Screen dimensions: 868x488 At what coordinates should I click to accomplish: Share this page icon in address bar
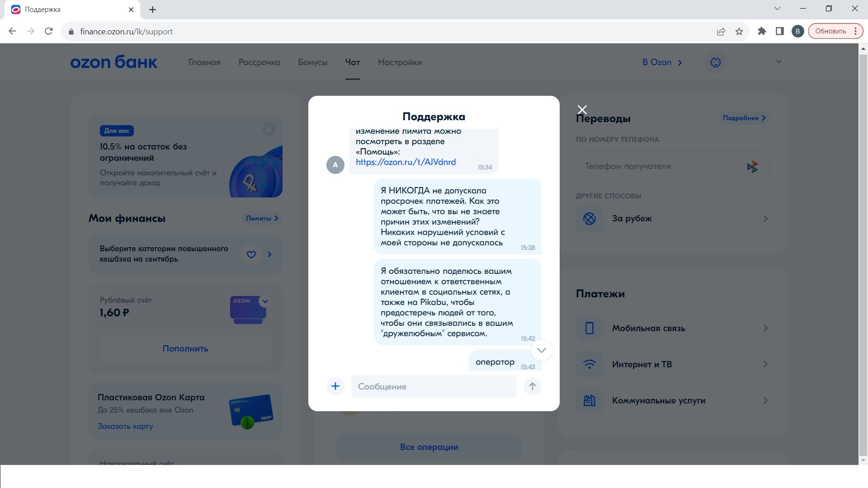click(x=721, y=31)
